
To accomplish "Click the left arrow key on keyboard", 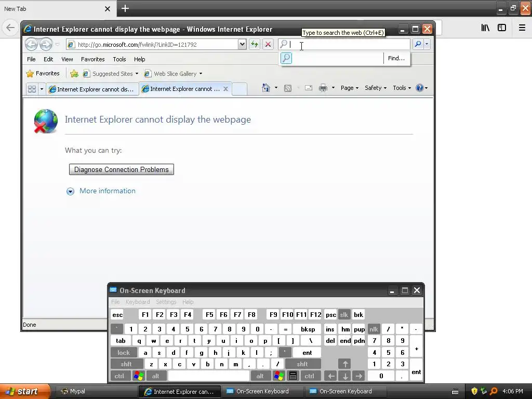I will 331,376.
